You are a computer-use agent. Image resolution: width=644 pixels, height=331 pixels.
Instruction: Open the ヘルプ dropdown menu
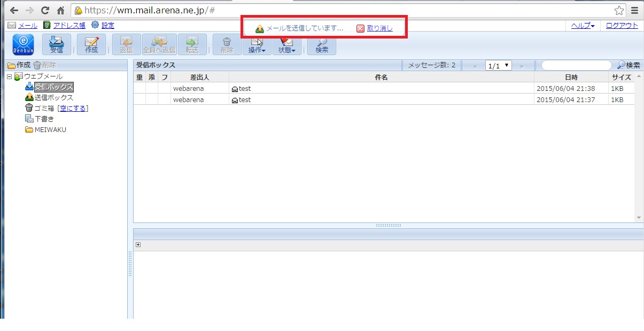click(583, 25)
